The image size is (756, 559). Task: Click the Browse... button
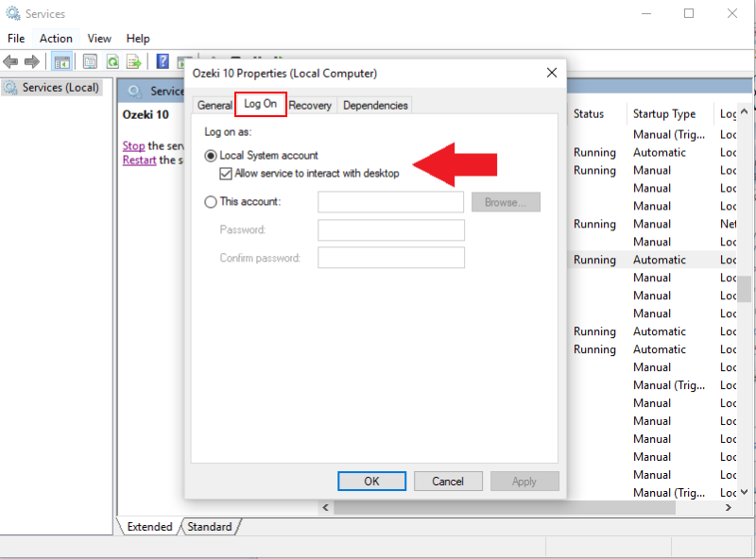tap(506, 202)
